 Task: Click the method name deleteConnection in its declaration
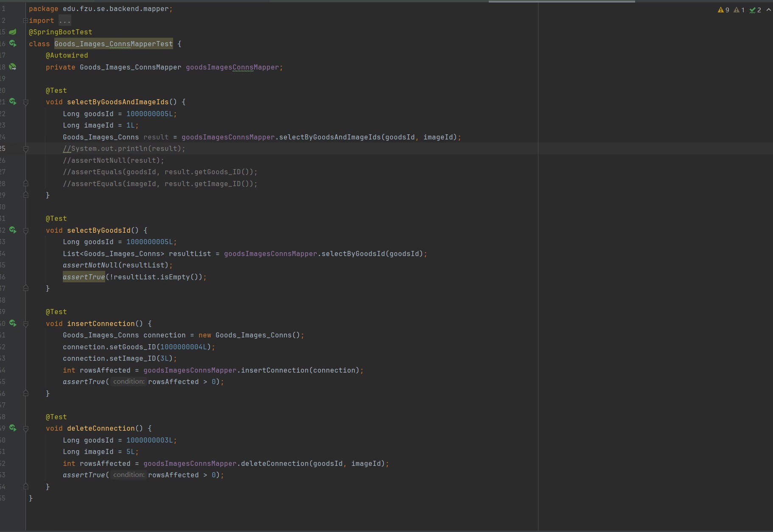pos(101,428)
